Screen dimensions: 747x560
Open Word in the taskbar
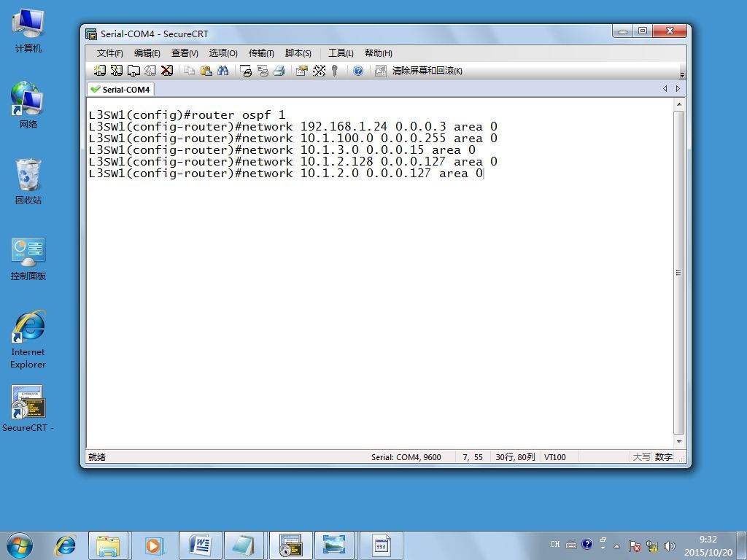point(201,545)
